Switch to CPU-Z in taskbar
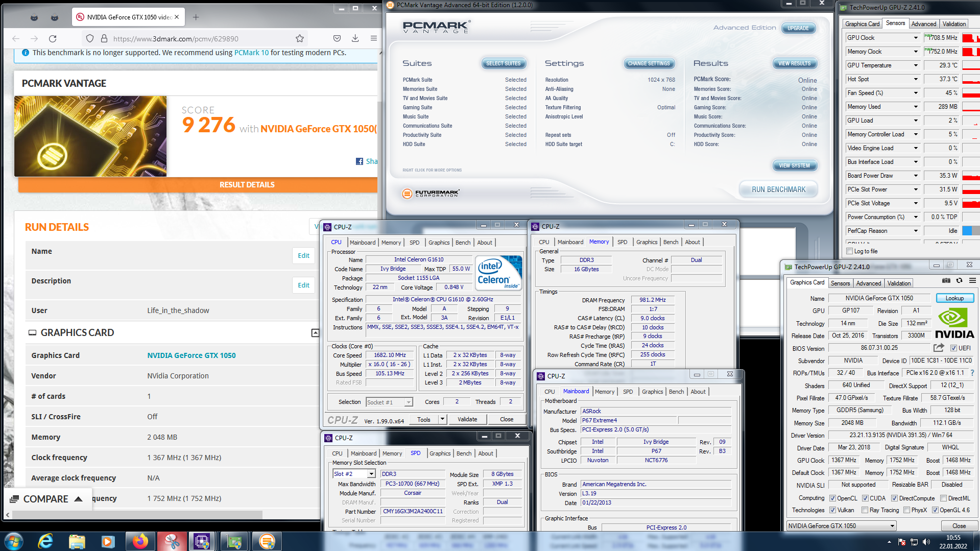 coord(202,541)
